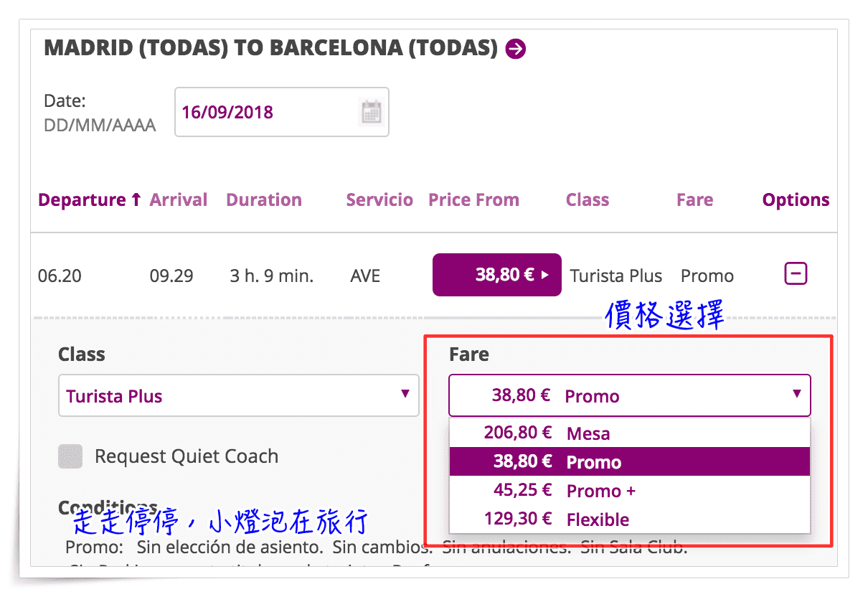Viewport: 868px width, 597px height.
Task: Click the Class column header
Action: (x=588, y=200)
